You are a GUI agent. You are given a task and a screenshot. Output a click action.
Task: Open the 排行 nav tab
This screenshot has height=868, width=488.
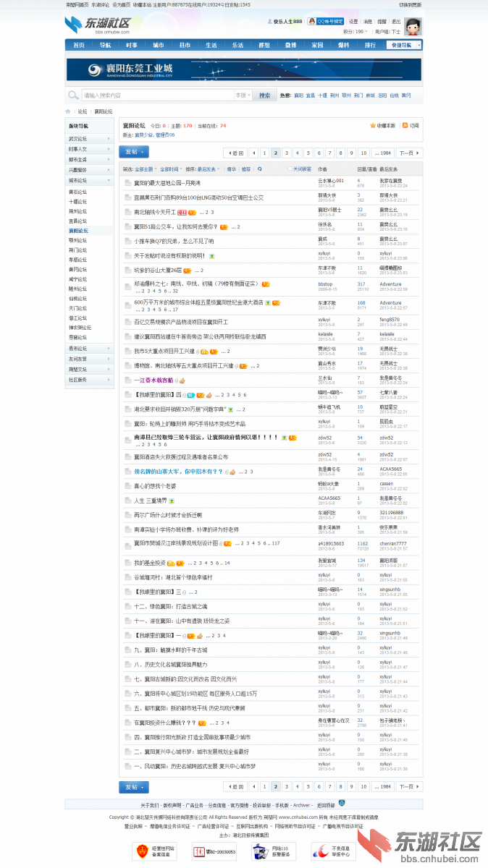(370, 45)
